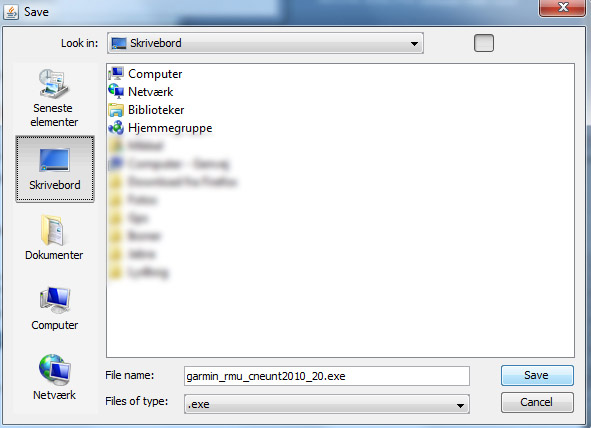The image size is (591, 428).
Task: Go to Computer in left sidebar
Action: (54, 308)
